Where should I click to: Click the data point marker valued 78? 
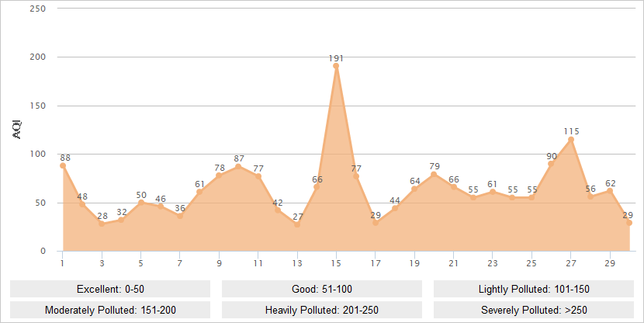219,175
